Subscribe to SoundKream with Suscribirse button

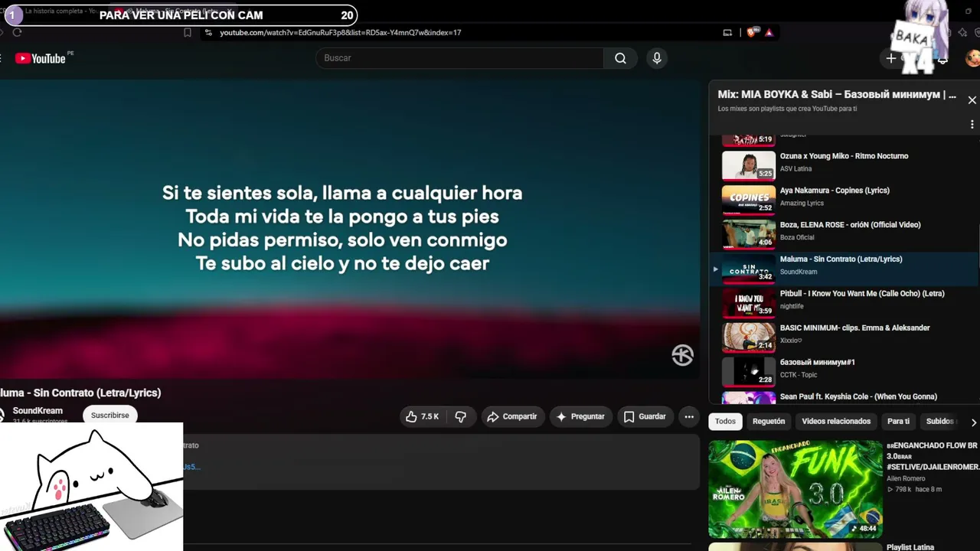click(110, 416)
